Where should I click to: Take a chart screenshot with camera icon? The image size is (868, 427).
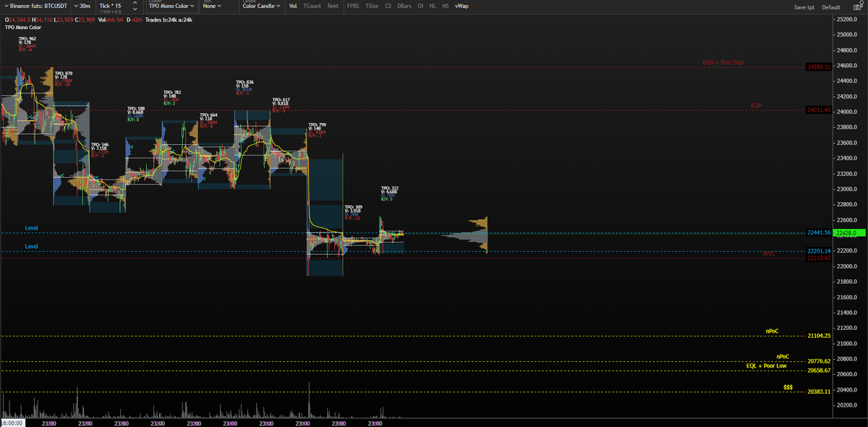click(856, 7)
